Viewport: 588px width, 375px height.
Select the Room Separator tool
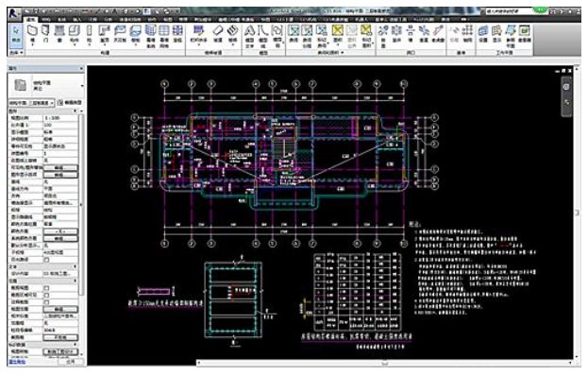coord(307,36)
